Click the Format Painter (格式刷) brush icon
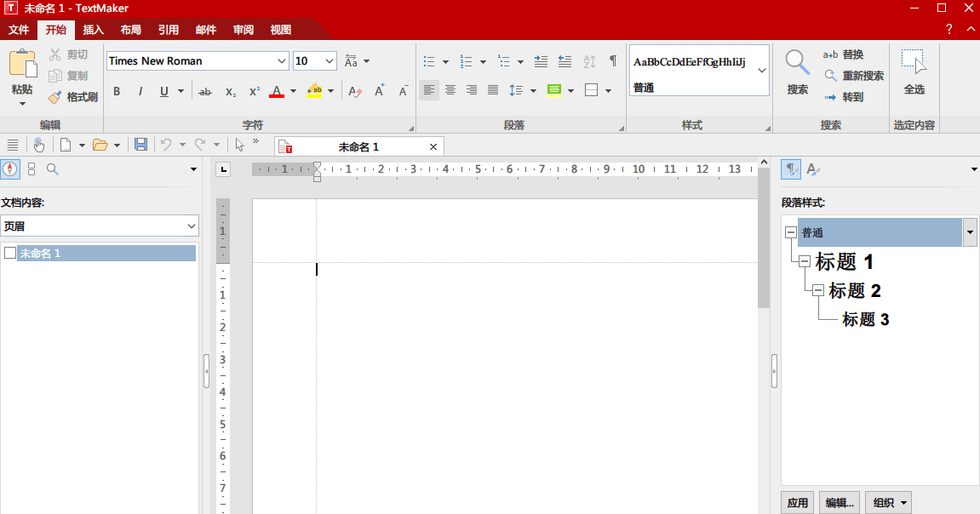Image resolution: width=980 pixels, height=514 pixels. [55, 97]
